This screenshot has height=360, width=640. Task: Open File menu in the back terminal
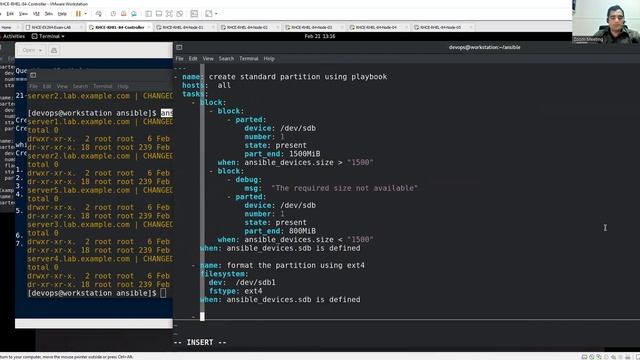(x=33, y=87)
